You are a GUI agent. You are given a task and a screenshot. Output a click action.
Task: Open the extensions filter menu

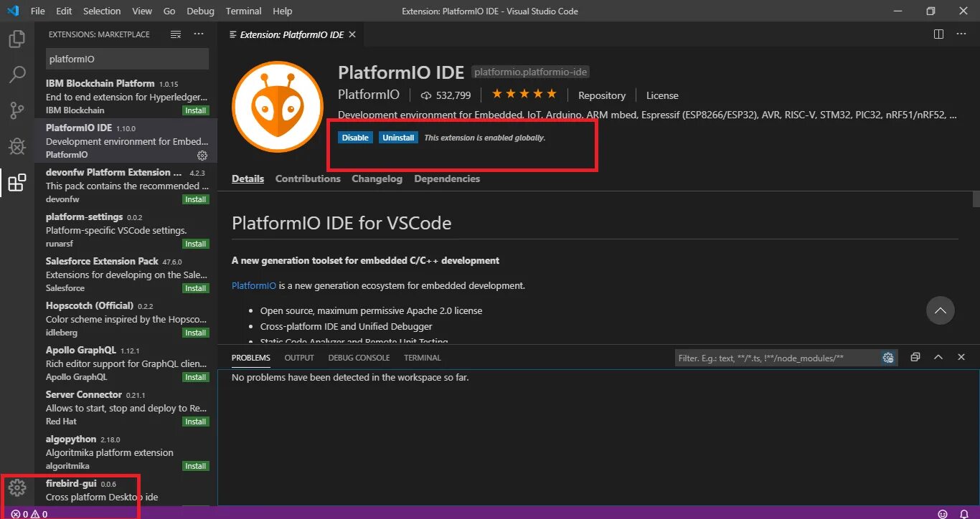point(175,34)
